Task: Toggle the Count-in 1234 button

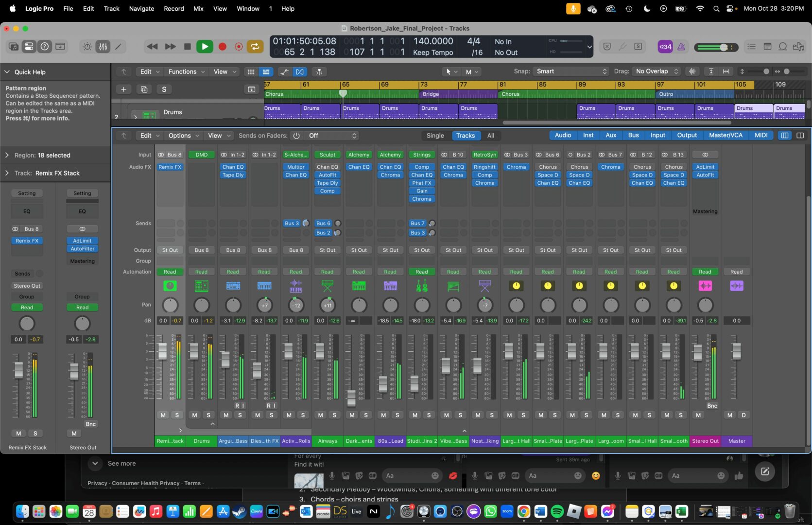Action: point(665,47)
